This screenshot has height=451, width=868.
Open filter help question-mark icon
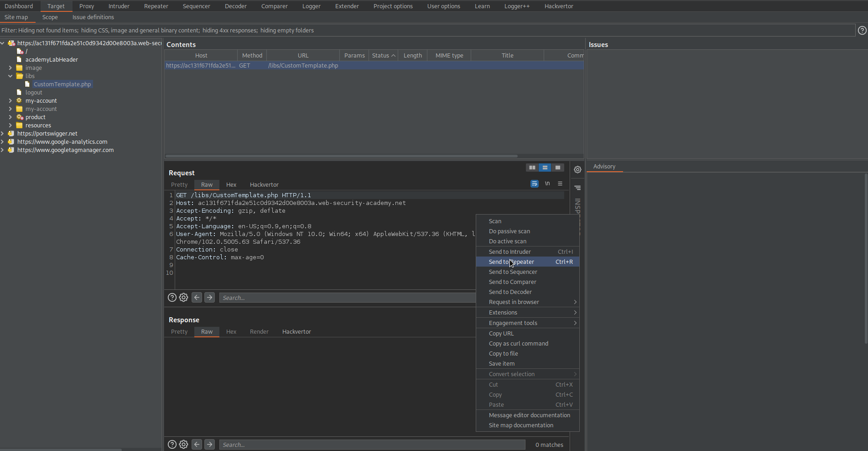coord(862,30)
